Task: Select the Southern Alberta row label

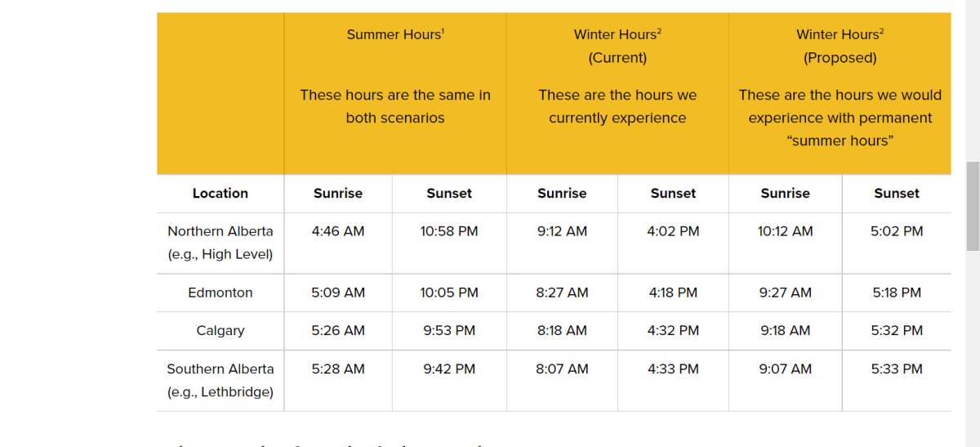Action: 220,380
